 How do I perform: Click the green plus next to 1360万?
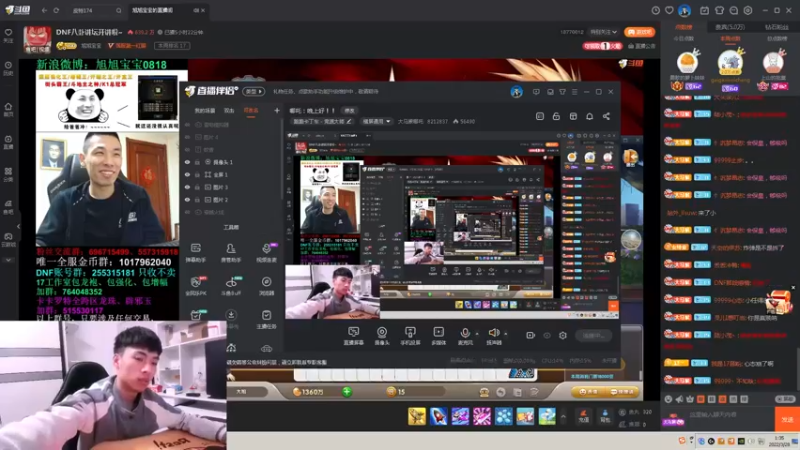347,392
